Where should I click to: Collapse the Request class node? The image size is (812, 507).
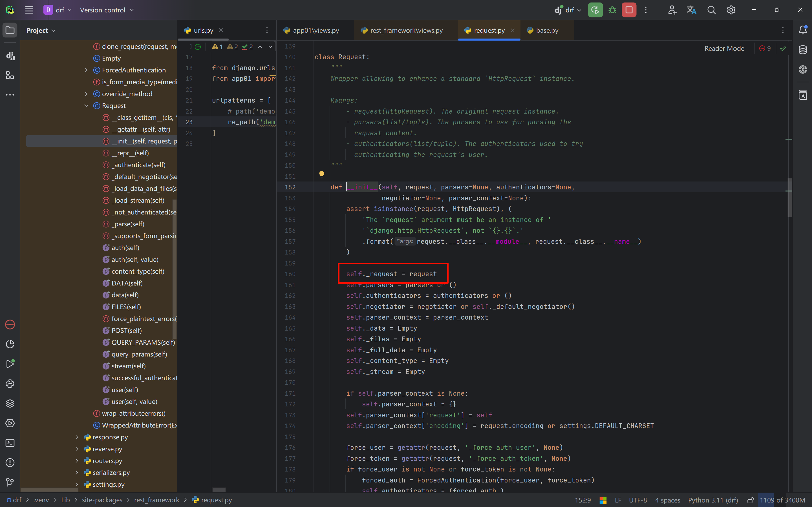point(86,106)
